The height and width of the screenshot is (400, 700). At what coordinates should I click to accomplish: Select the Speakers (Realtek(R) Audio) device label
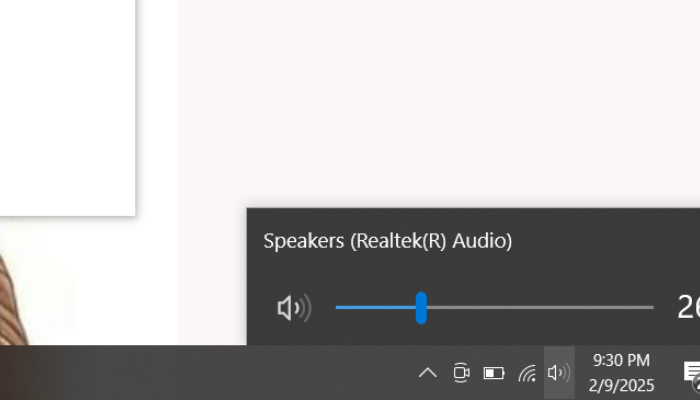[x=387, y=241]
